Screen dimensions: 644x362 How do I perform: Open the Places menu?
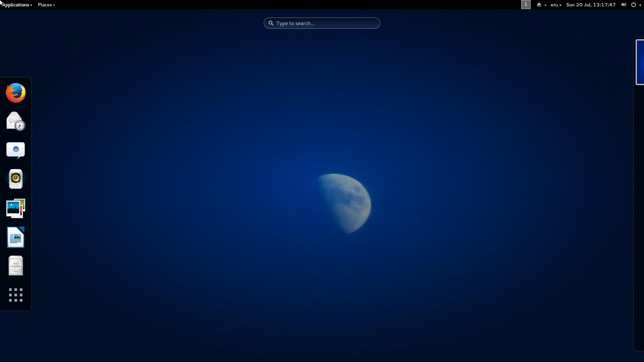tap(46, 5)
